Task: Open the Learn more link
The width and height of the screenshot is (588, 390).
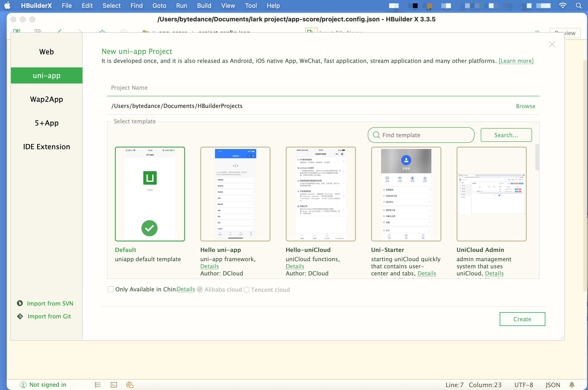Action: [x=516, y=61]
